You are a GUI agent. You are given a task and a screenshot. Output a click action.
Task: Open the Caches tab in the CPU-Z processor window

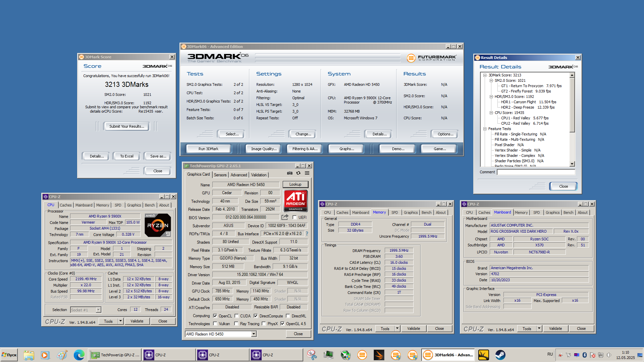pos(66,205)
